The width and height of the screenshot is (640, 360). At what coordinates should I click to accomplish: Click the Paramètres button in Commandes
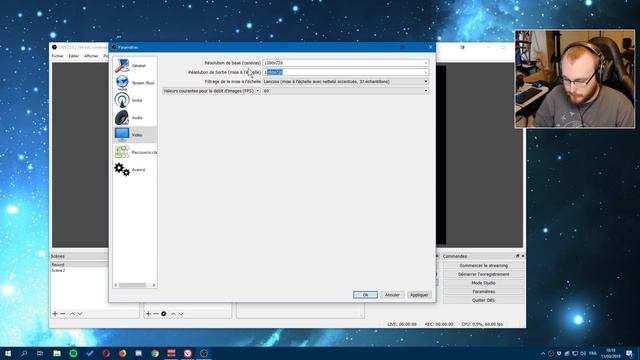[484, 292]
